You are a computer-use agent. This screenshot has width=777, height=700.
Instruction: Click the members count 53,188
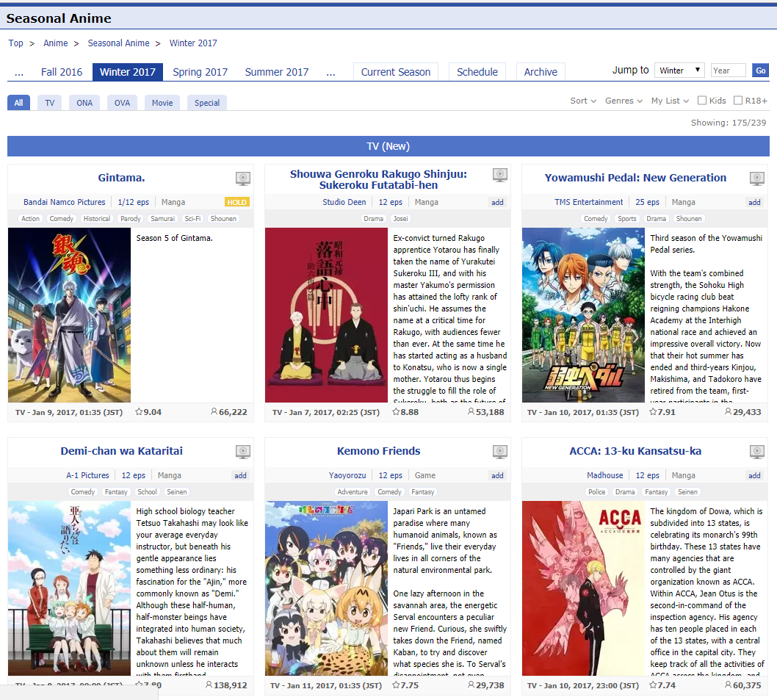pyautogui.click(x=486, y=412)
